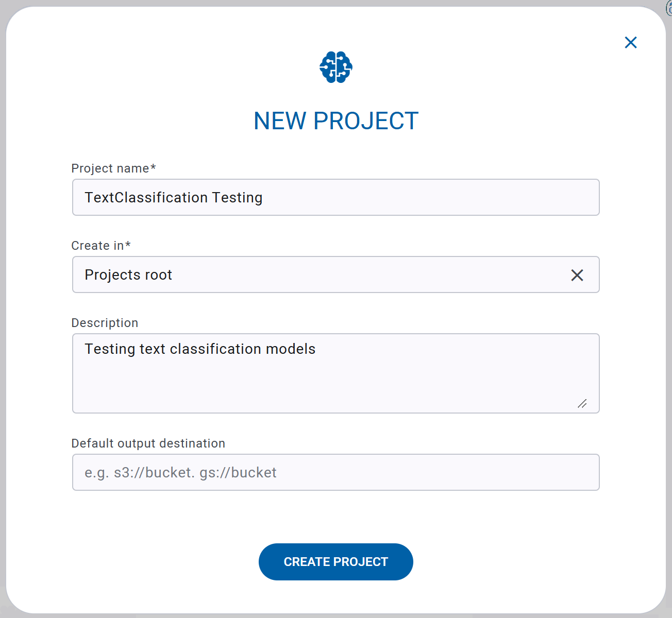This screenshot has height=618, width=672.
Task: Click CREATE PROJECT to submit the form
Action: [x=335, y=562]
